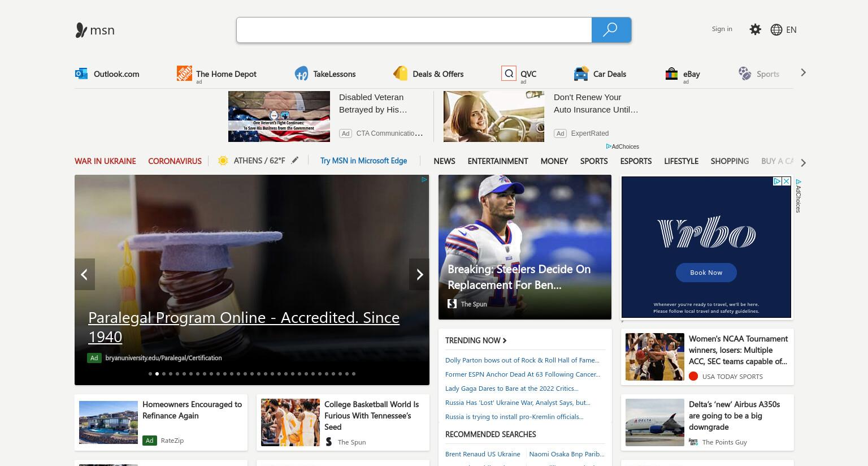The height and width of the screenshot is (466, 868).
Task: Open the SHOPPING tab
Action: click(x=730, y=161)
